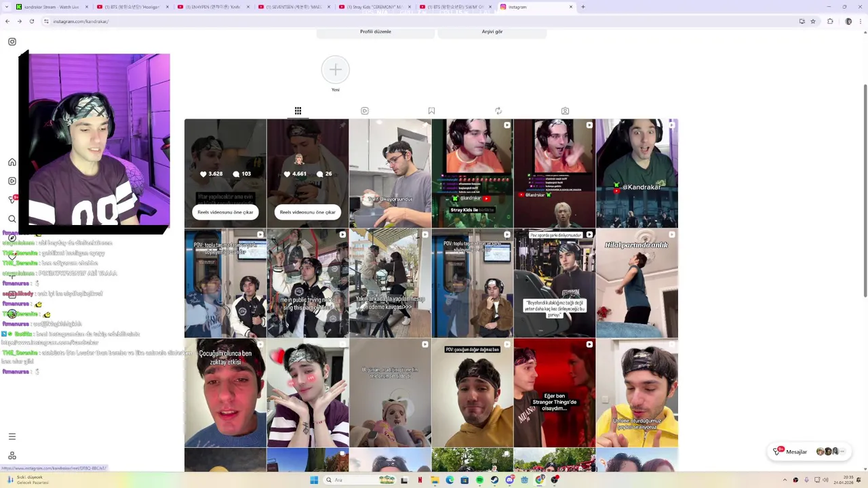The width and height of the screenshot is (868, 488).
Task: Open the Windows Start menu
Action: click(x=314, y=480)
